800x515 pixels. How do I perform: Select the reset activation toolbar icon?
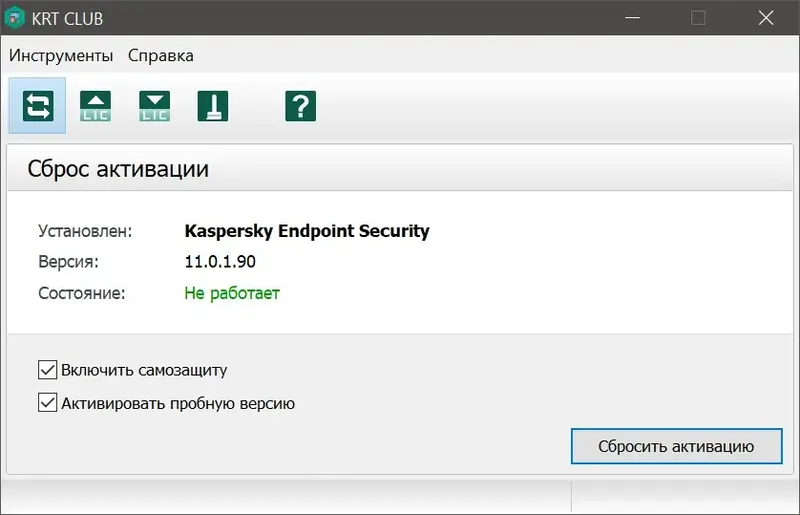pyautogui.click(x=37, y=105)
